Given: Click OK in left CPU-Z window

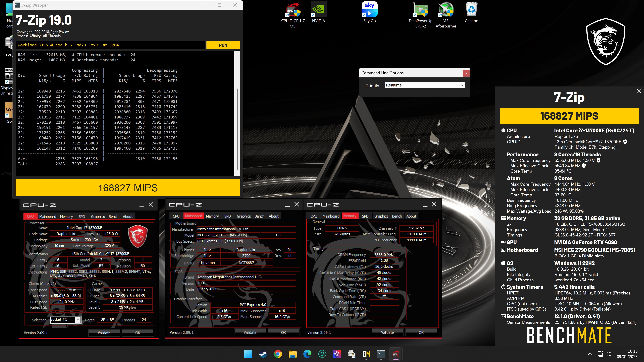Looking at the screenshot, I should tap(138, 333).
